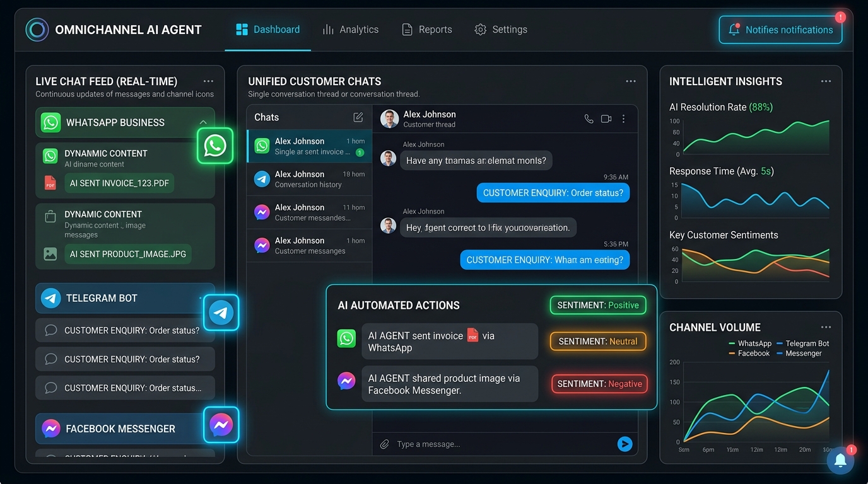Start a video call with Alex Johnson
Viewport: 868px width, 484px height.
tap(606, 118)
